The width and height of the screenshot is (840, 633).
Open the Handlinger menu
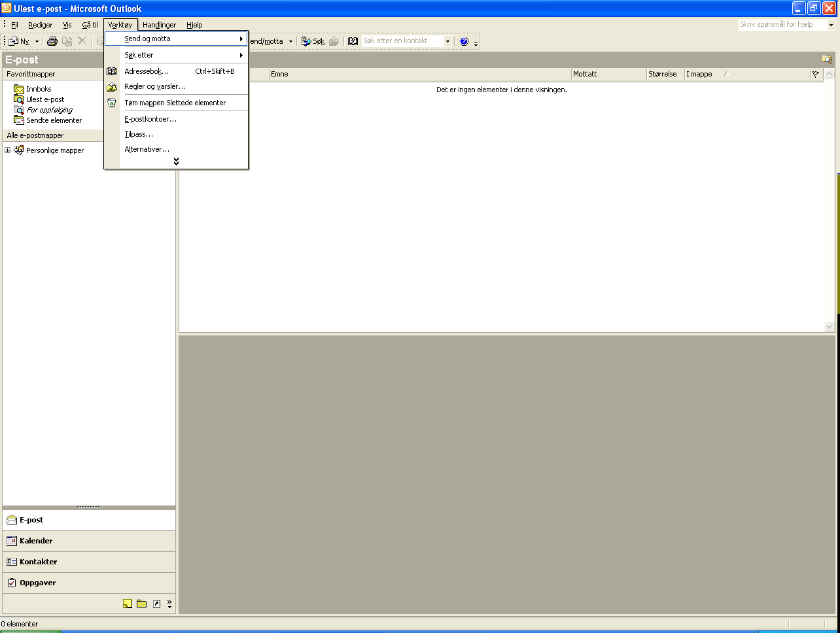(x=159, y=25)
